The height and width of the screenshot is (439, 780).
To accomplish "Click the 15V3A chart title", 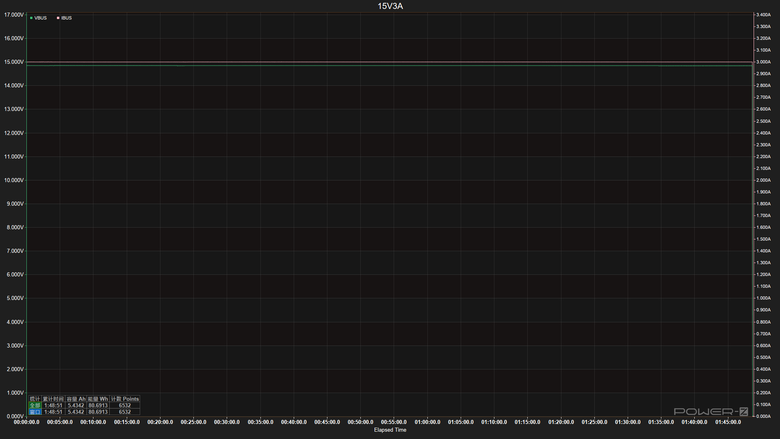I will click(390, 6).
